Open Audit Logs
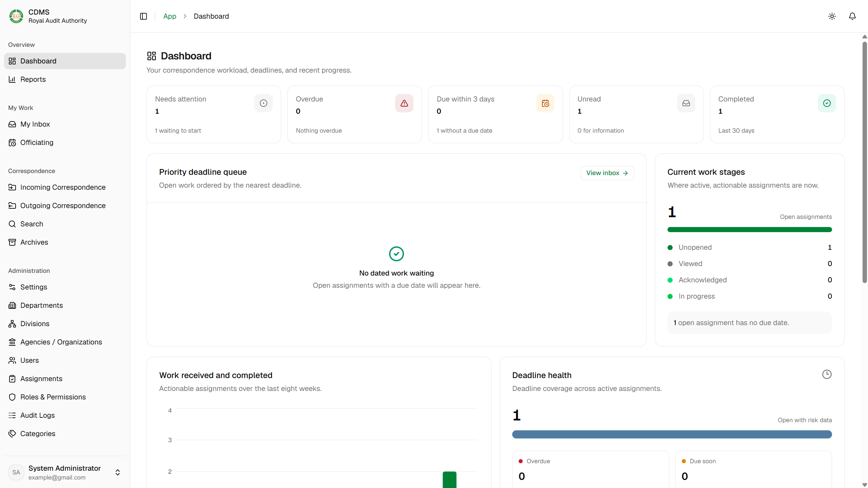The image size is (868, 488). pos(65,415)
